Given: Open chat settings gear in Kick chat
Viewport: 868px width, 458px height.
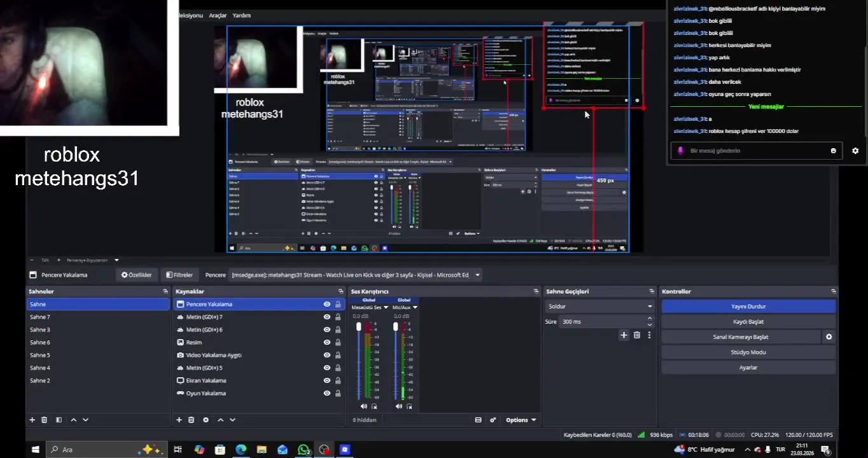Looking at the screenshot, I should pyautogui.click(x=855, y=151).
